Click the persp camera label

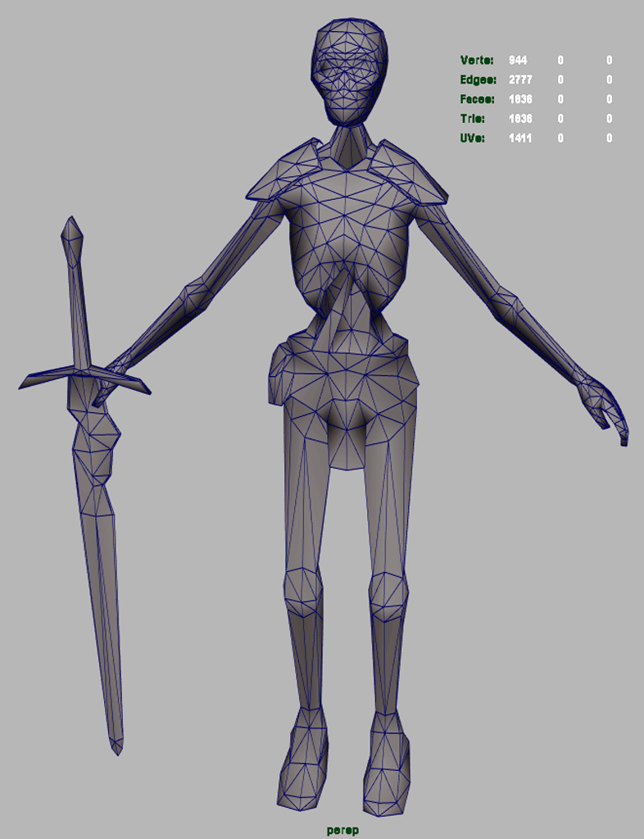342,830
